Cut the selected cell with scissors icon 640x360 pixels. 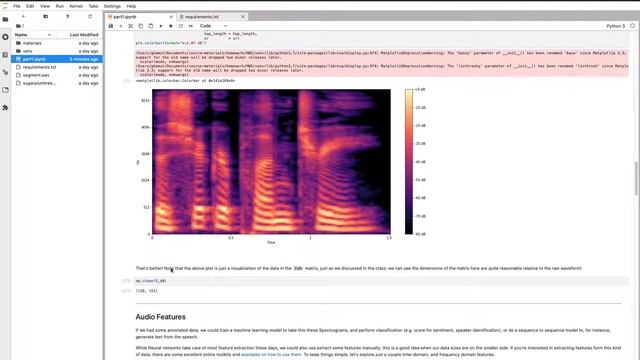(x=131, y=26)
